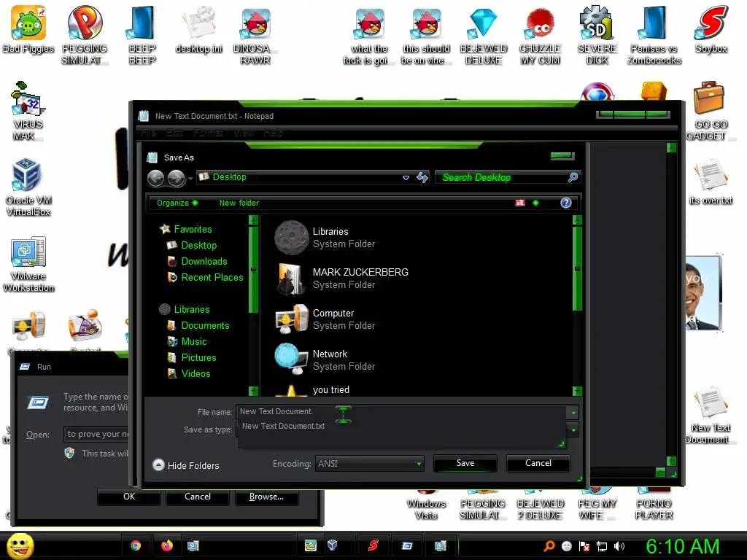Image resolution: width=747 pixels, height=560 pixels.
Task: Open the Bad Piggies desktop icon
Action: pos(28,28)
